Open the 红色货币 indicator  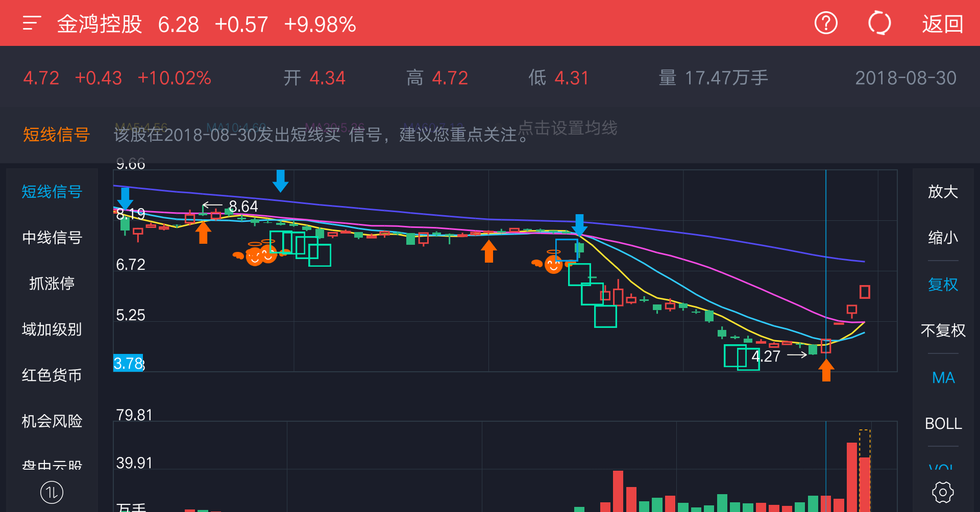pos(52,375)
